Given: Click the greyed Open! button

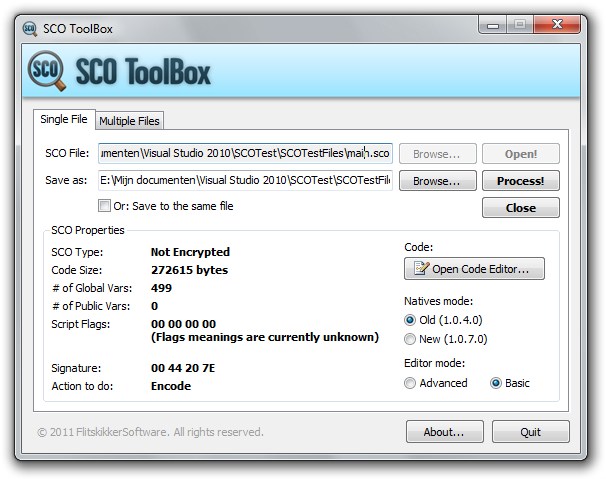Looking at the screenshot, I should (x=521, y=154).
